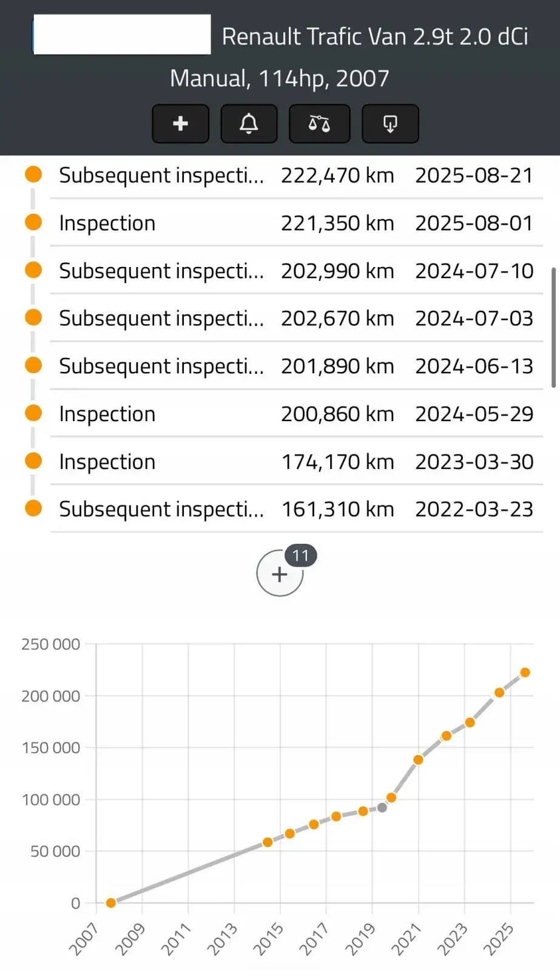The width and height of the screenshot is (560, 971).
Task: Select the orange marker for 2022-03-23 entry
Action: [33, 508]
